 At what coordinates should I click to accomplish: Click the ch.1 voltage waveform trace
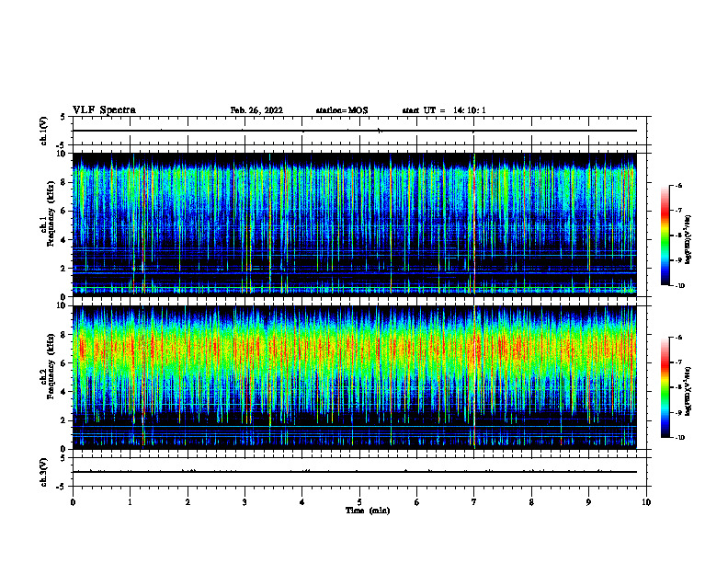[354, 131]
